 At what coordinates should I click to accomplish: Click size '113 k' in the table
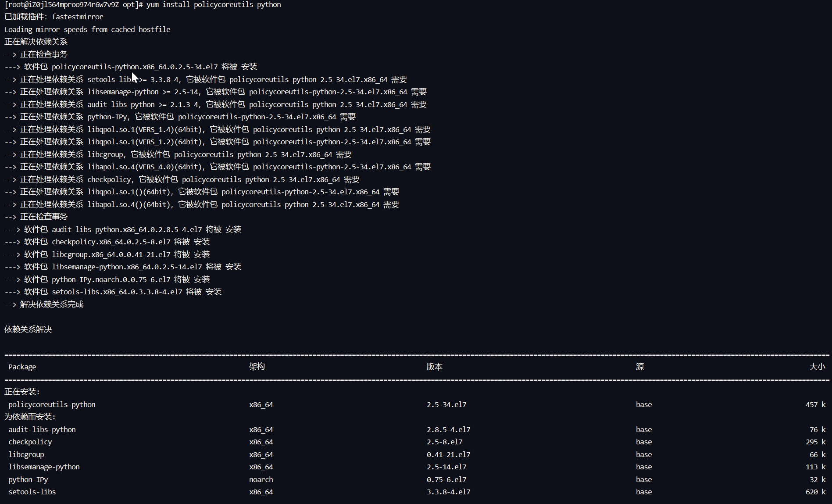[x=816, y=467]
